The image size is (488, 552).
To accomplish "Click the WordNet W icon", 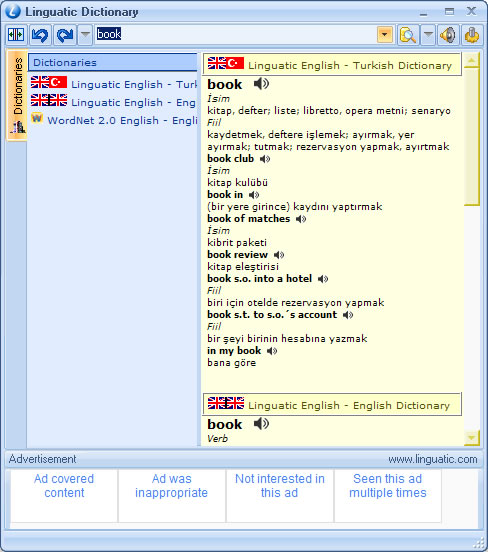I will (x=37, y=118).
